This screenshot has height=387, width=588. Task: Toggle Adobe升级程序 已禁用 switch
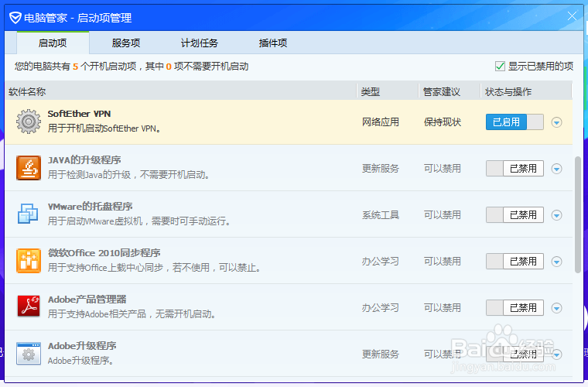[x=514, y=354]
